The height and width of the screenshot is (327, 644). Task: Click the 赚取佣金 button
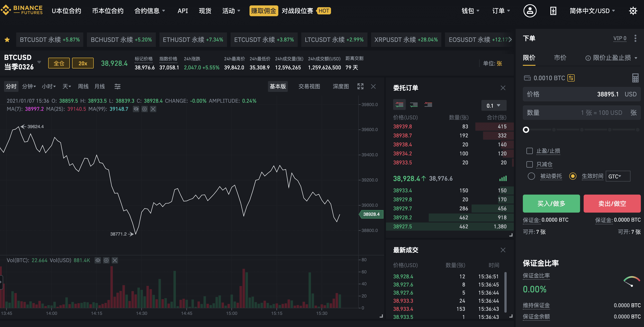tap(263, 11)
